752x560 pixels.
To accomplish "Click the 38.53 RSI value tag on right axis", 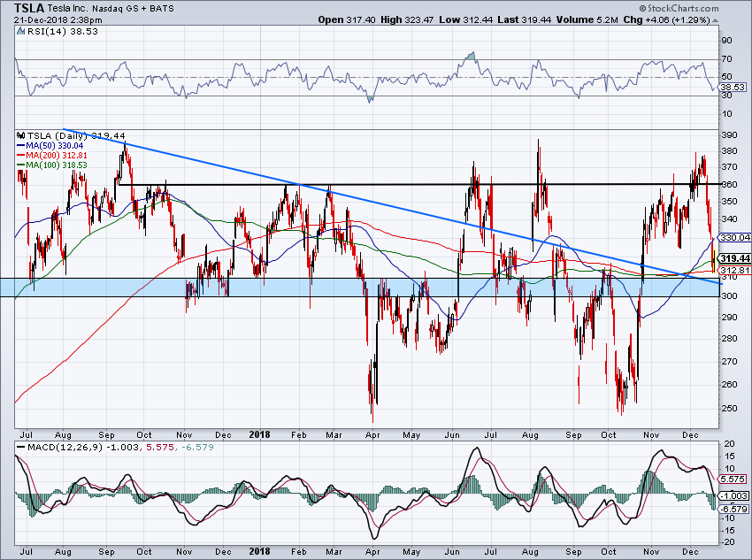I will click(x=733, y=88).
